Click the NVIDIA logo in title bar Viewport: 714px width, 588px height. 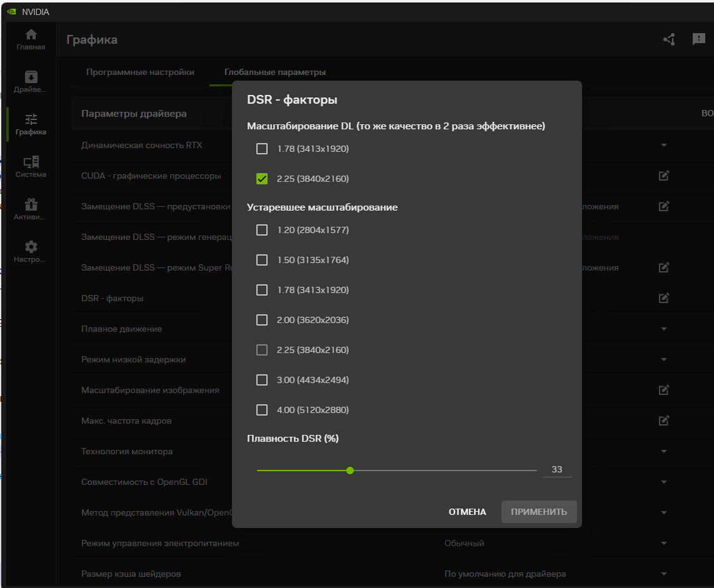point(11,12)
